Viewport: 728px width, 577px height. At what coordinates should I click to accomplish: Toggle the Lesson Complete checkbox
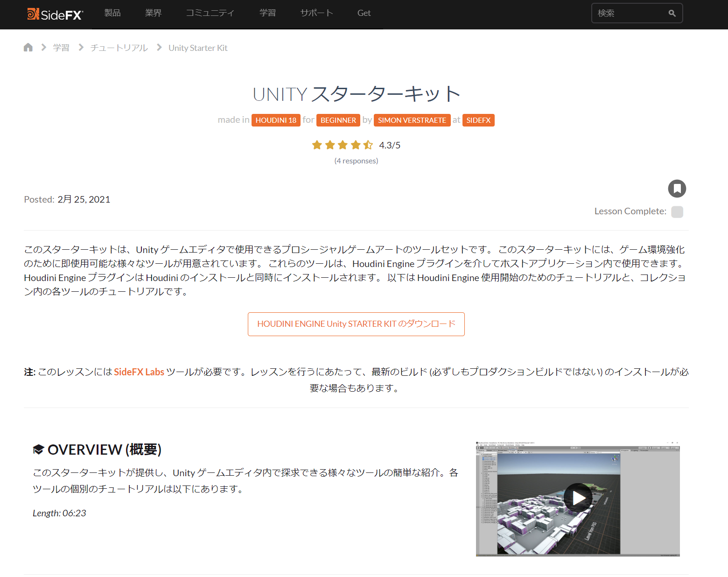point(677,211)
